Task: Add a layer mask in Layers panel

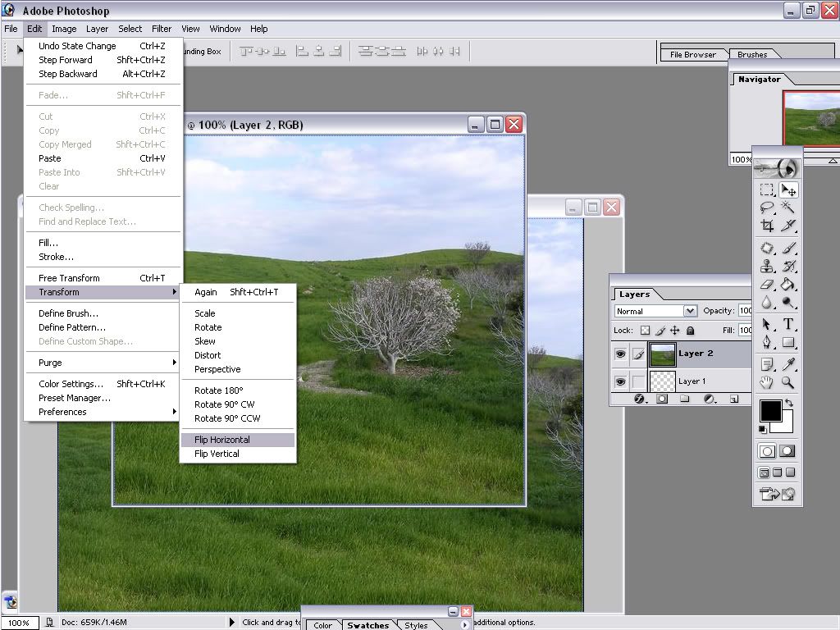Action: pyautogui.click(x=662, y=399)
